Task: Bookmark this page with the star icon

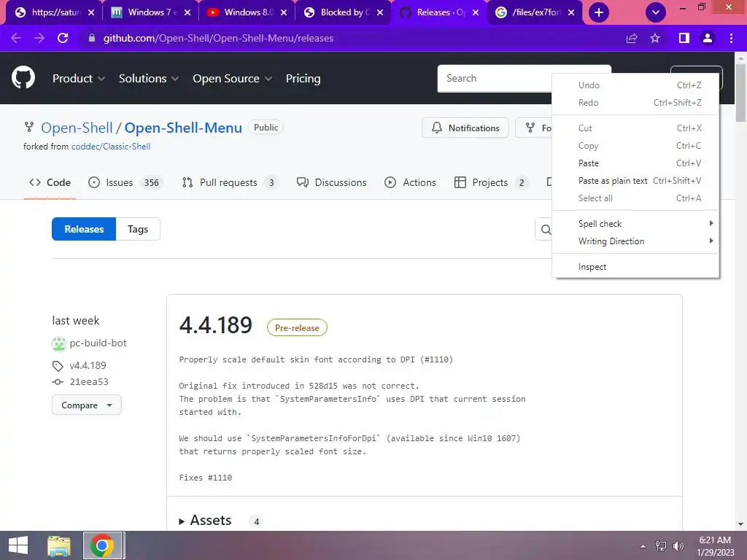Action: [655, 38]
